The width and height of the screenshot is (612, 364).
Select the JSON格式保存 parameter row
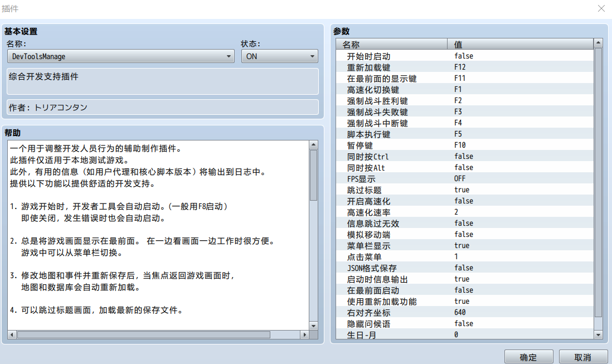click(464, 268)
